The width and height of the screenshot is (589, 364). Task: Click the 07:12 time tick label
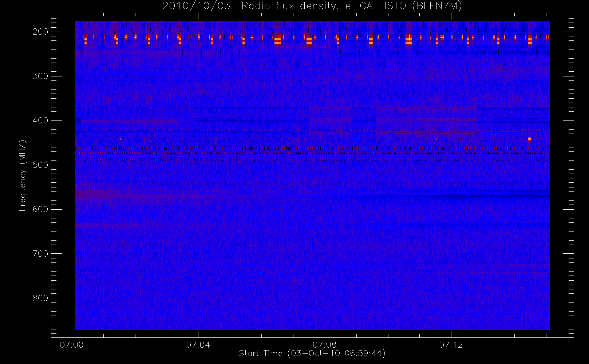(x=451, y=345)
